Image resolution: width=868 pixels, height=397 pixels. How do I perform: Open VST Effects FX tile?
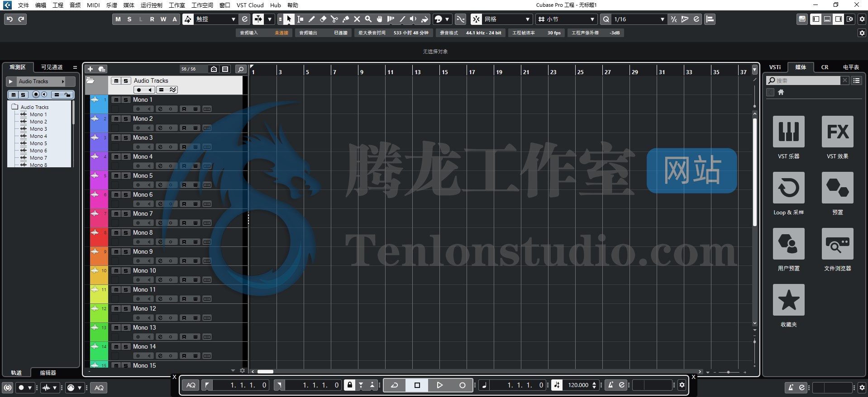click(837, 132)
